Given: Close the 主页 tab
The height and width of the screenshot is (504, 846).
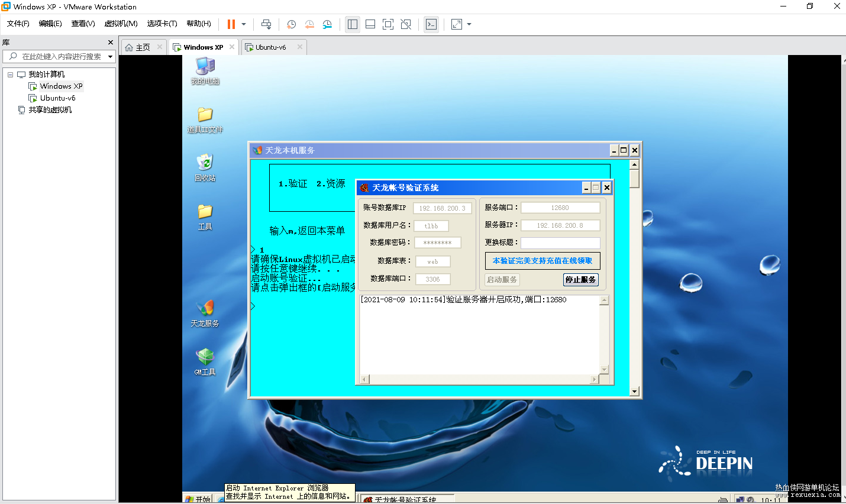Looking at the screenshot, I should tap(160, 47).
